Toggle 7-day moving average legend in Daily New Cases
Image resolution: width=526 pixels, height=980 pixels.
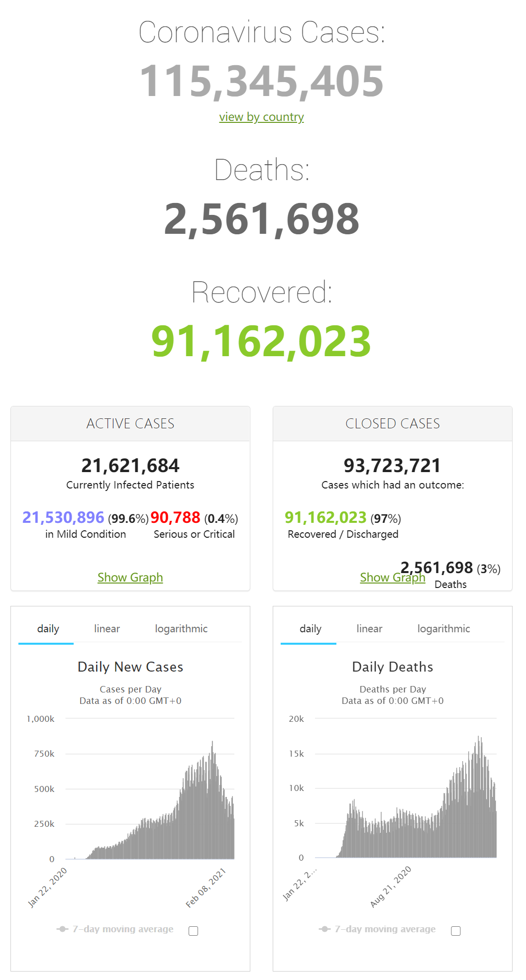pyautogui.click(x=115, y=929)
